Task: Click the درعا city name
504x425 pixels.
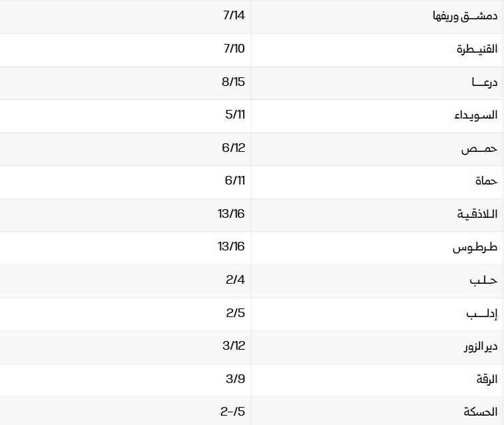Action: tap(484, 82)
